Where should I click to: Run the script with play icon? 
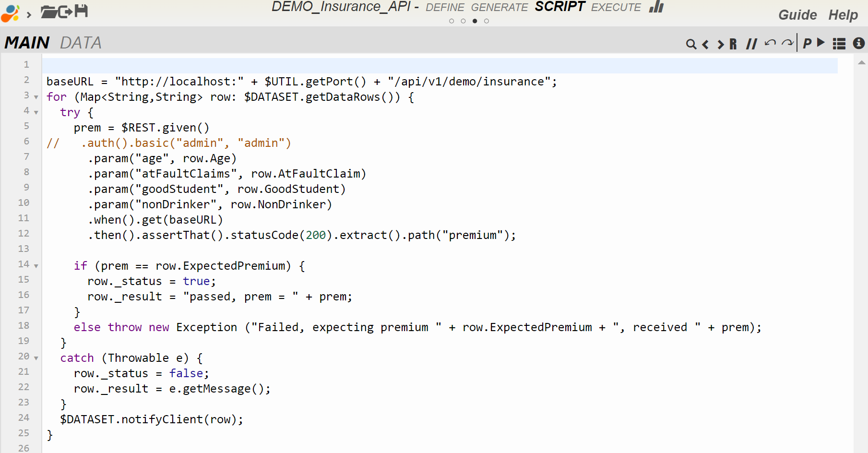pos(821,43)
